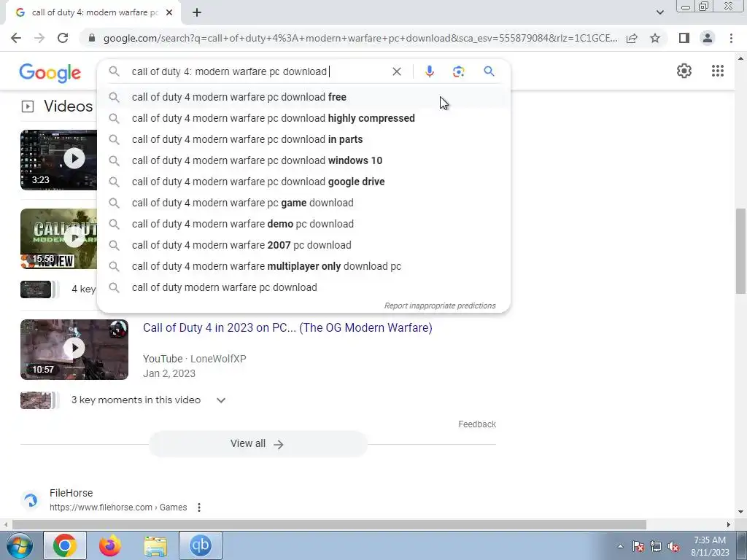The width and height of the screenshot is (747, 560).
Task: Start a voice search with the microphone
Action: (x=429, y=71)
